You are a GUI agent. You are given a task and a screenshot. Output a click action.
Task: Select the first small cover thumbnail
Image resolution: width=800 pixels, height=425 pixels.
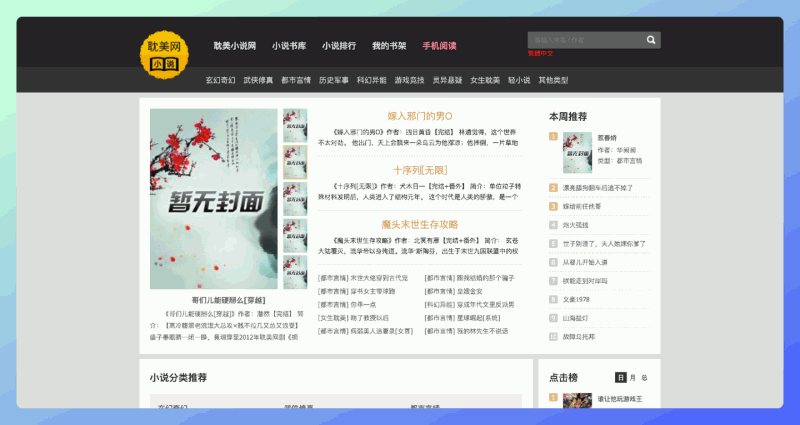pos(295,126)
